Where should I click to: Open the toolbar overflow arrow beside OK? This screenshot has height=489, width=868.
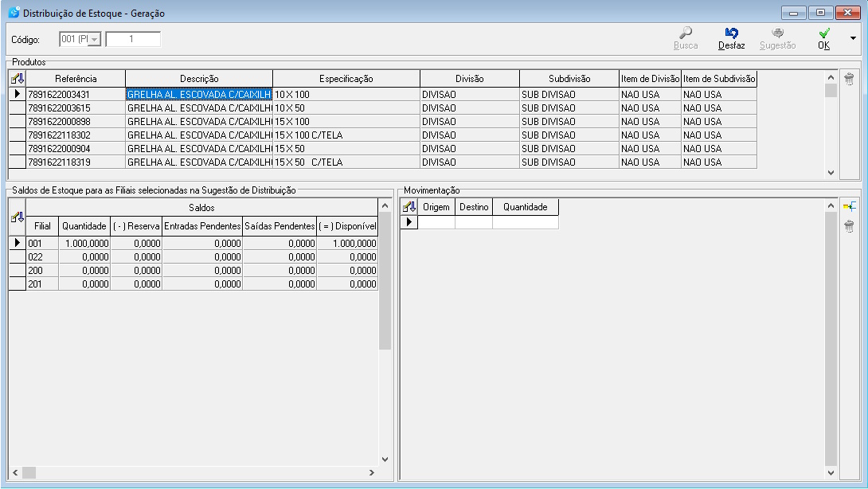point(854,38)
